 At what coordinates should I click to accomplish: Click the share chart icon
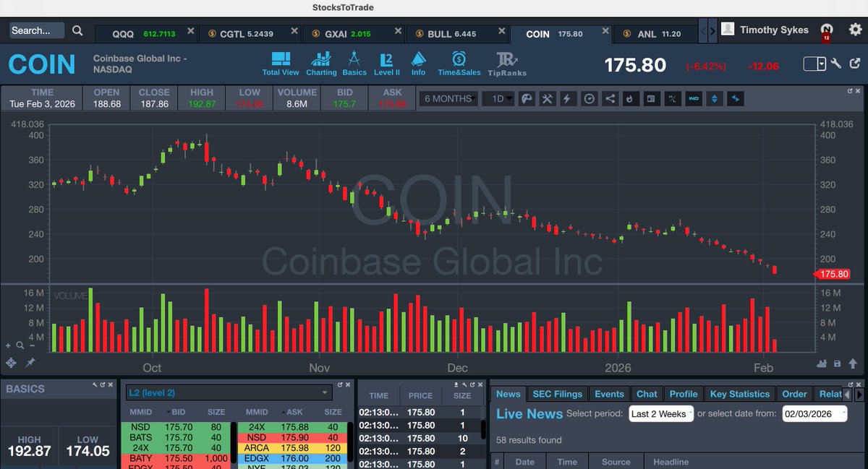pyautogui.click(x=610, y=98)
